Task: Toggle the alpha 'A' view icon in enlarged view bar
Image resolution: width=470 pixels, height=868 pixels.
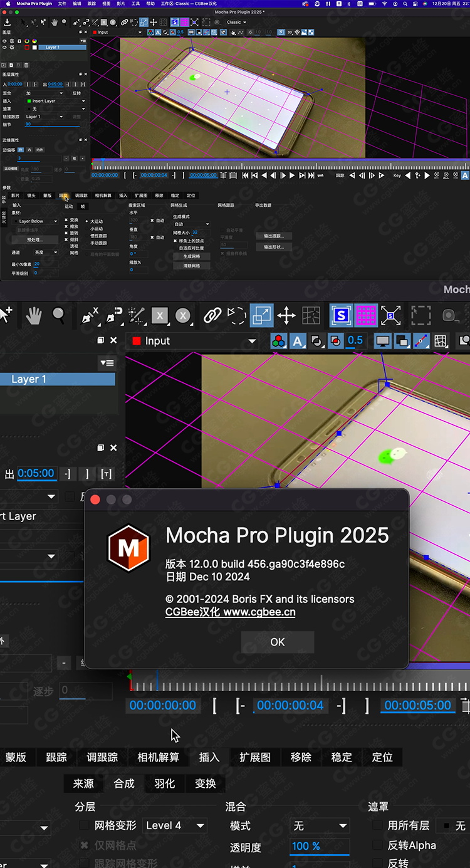Action: click(x=298, y=341)
